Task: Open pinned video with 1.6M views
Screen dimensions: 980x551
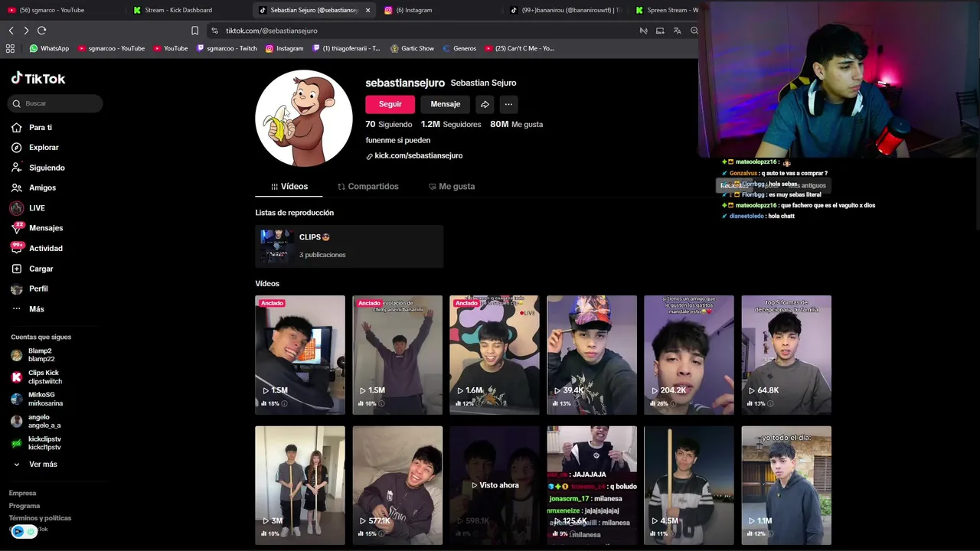Action: (x=495, y=355)
